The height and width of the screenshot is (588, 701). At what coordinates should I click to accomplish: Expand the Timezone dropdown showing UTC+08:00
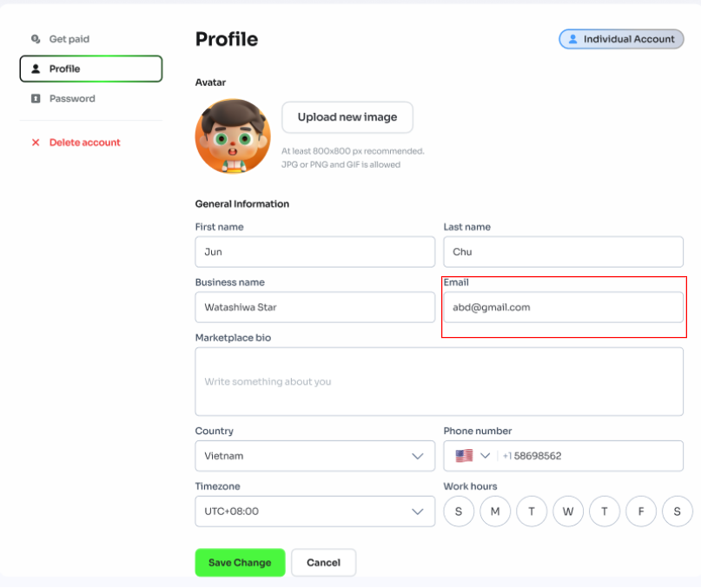[x=314, y=512]
